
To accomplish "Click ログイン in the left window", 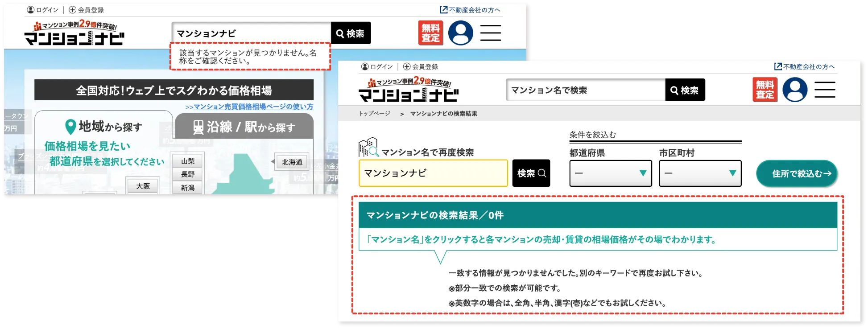I will pyautogui.click(x=43, y=10).
